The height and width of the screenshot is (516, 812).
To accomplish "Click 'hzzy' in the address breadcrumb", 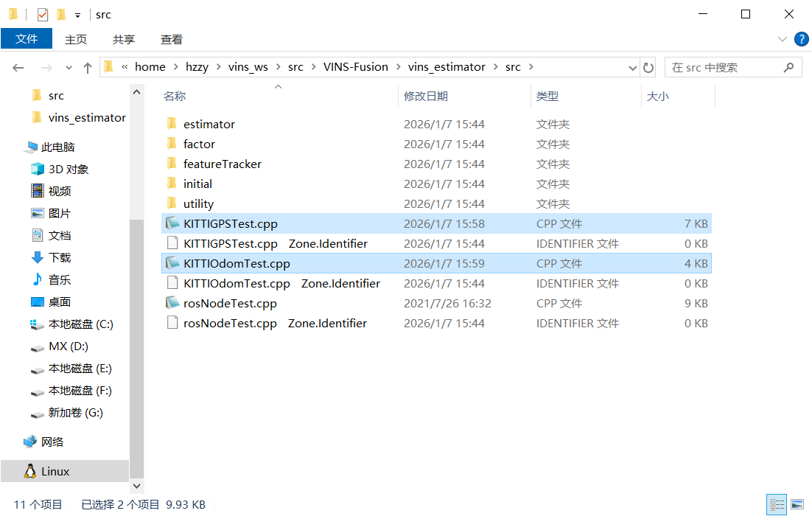I will pos(197,67).
